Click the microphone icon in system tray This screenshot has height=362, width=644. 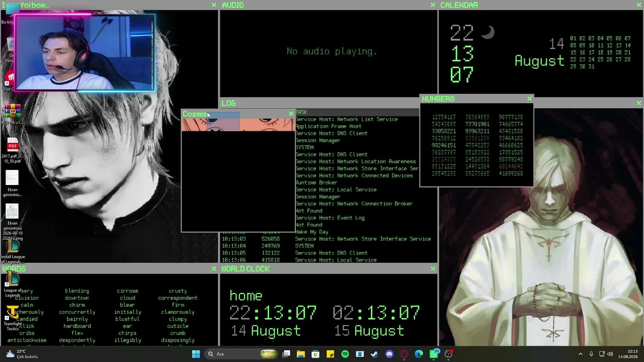click(591, 354)
